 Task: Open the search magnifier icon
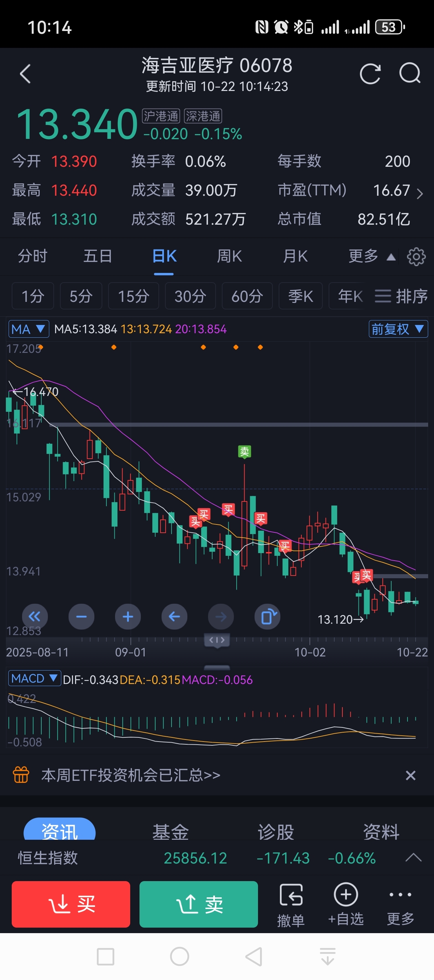click(x=410, y=73)
